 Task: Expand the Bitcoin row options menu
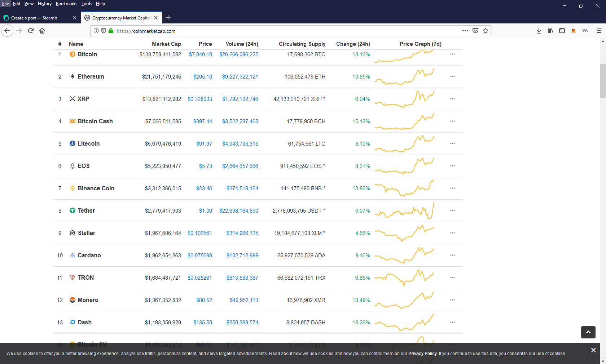452,54
